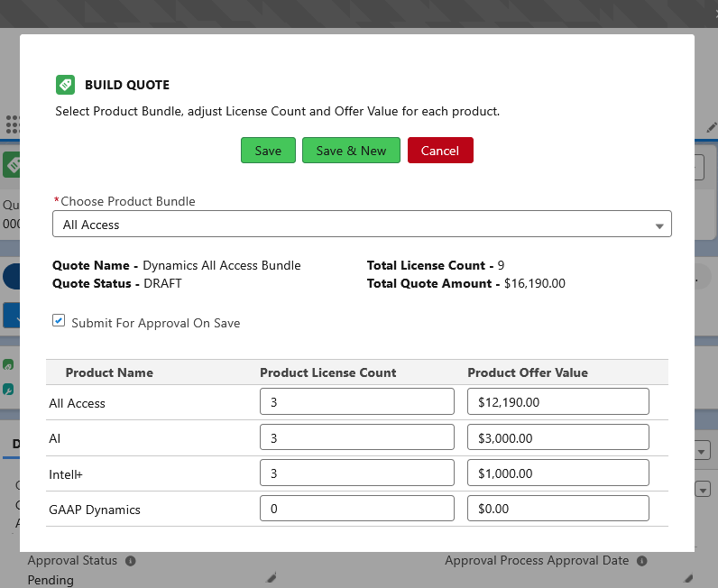Expand the background dropdown arrow beside the AI row
This screenshot has height=588, width=718.
pyautogui.click(x=703, y=451)
